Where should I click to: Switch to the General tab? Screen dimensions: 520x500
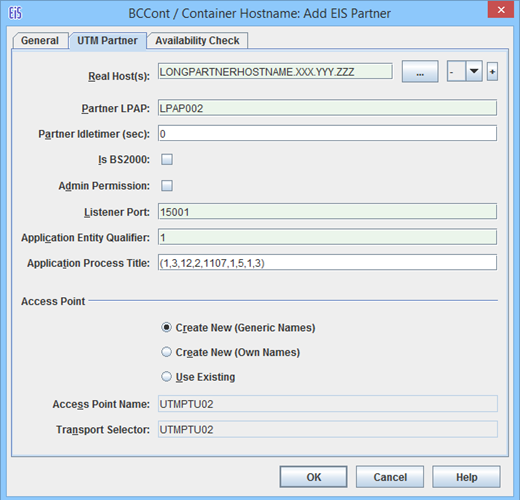40,40
